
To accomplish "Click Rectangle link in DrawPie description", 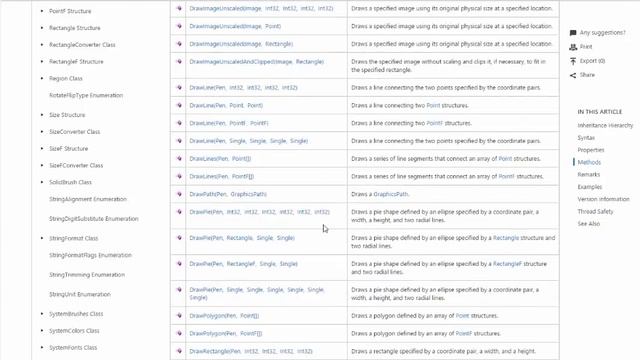I will point(506,238).
